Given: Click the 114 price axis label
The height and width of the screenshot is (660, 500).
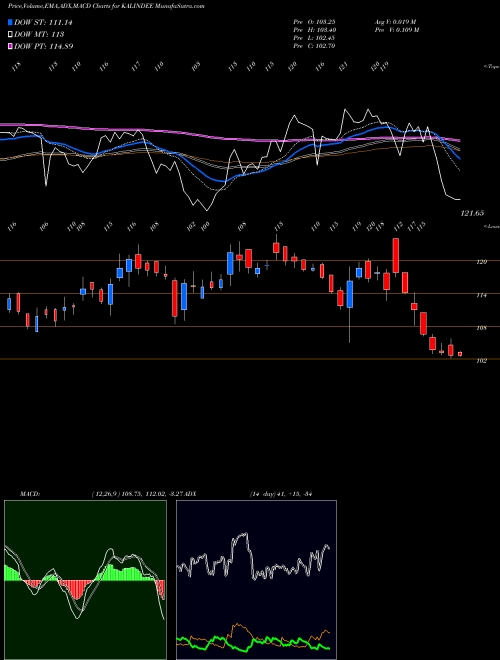Looking at the screenshot, I should [x=481, y=295].
